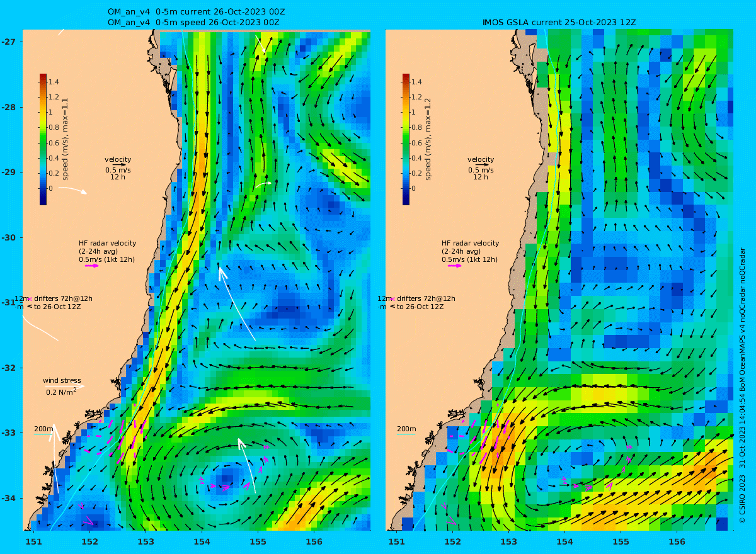Click the latitude tick label "-28"
The height and width of the screenshot is (554, 756).
pyautogui.click(x=9, y=107)
